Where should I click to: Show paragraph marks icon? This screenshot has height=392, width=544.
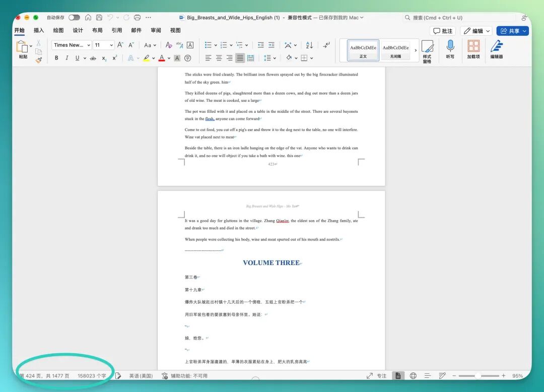pos(326,45)
